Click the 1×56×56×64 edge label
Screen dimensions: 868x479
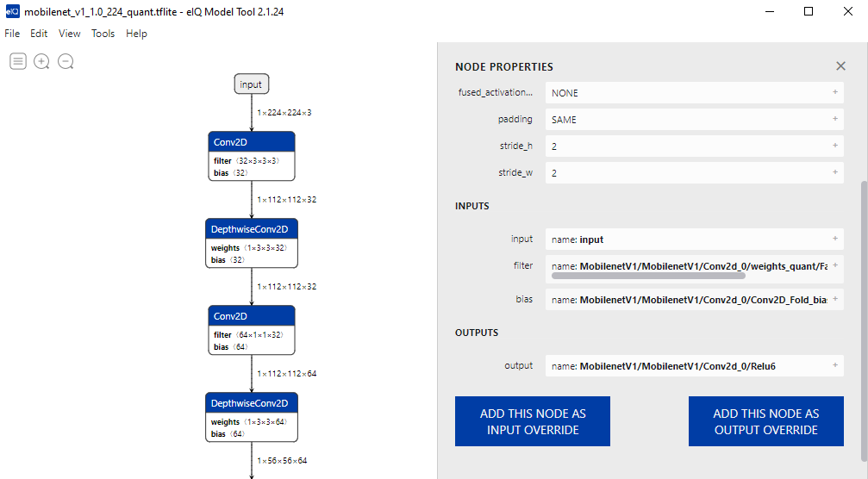[x=282, y=461]
